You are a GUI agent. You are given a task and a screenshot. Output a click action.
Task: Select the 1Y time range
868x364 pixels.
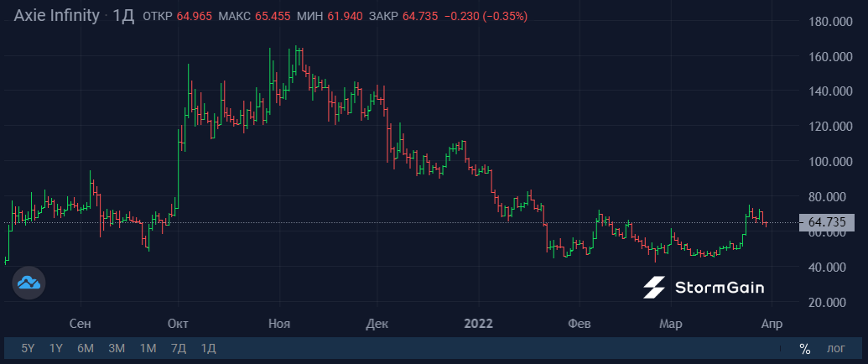(x=56, y=349)
